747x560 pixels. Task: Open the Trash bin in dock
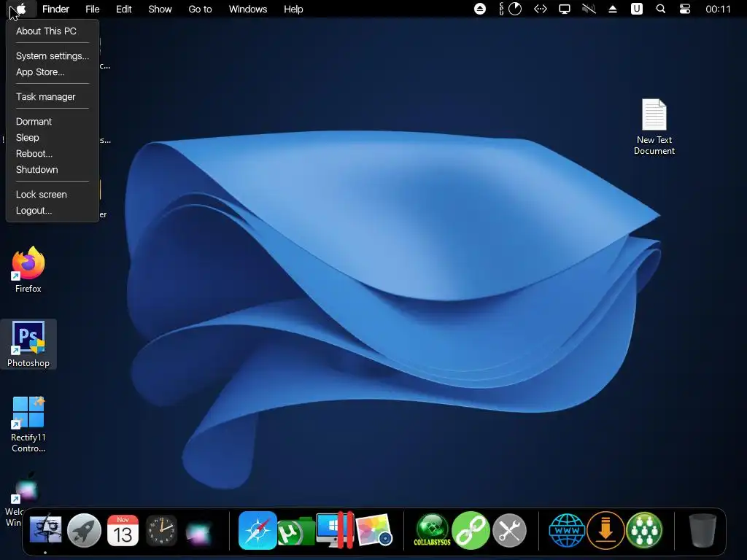click(703, 530)
